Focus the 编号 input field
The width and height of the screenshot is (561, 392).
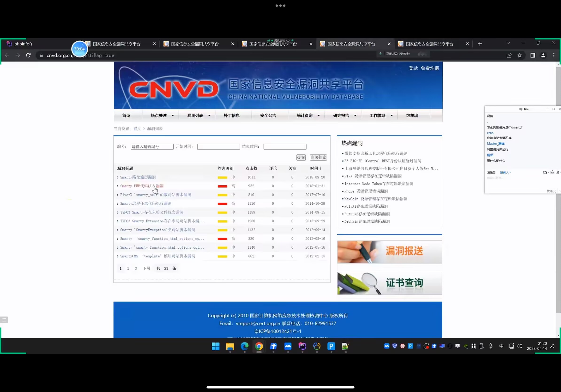coord(152,147)
